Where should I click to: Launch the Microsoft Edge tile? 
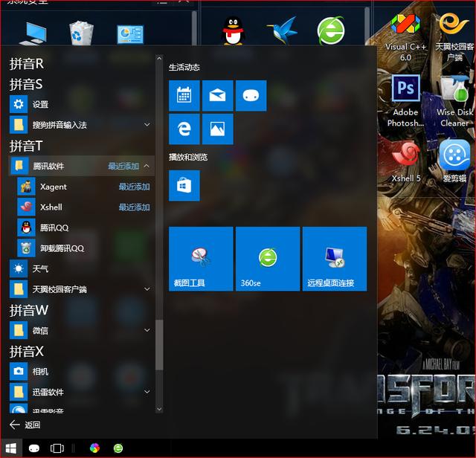coord(184,129)
